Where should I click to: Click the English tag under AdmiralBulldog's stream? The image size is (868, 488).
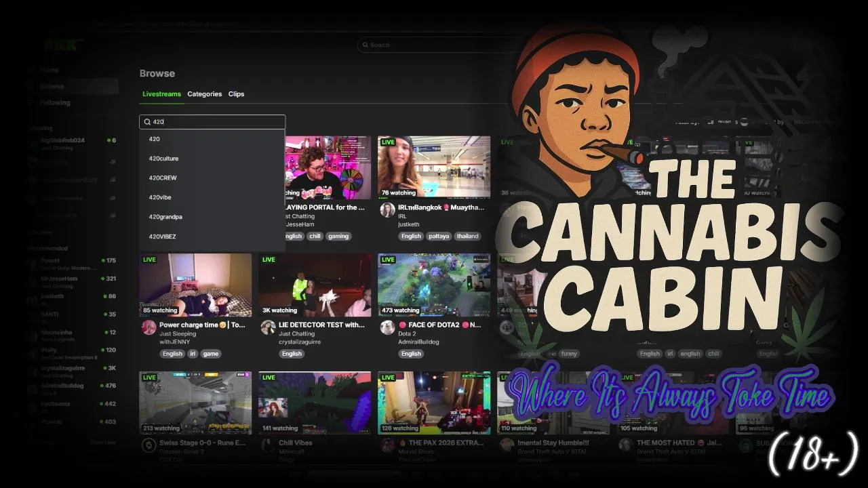(411, 354)
